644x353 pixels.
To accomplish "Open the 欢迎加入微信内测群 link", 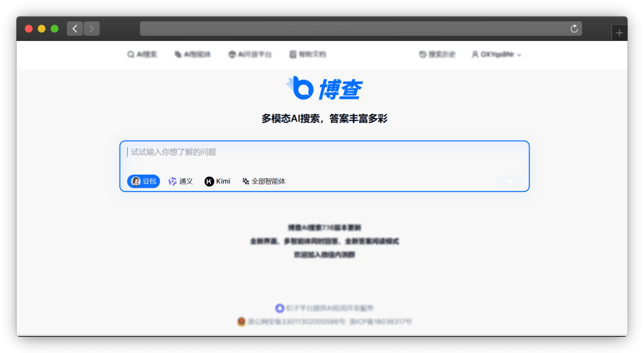I will tap(324, 254).
